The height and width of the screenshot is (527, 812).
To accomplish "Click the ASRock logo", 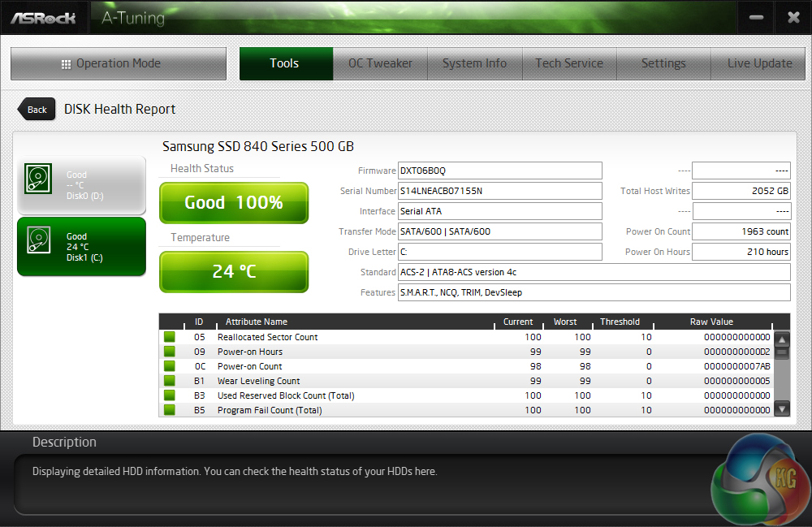I will [44, 18].
